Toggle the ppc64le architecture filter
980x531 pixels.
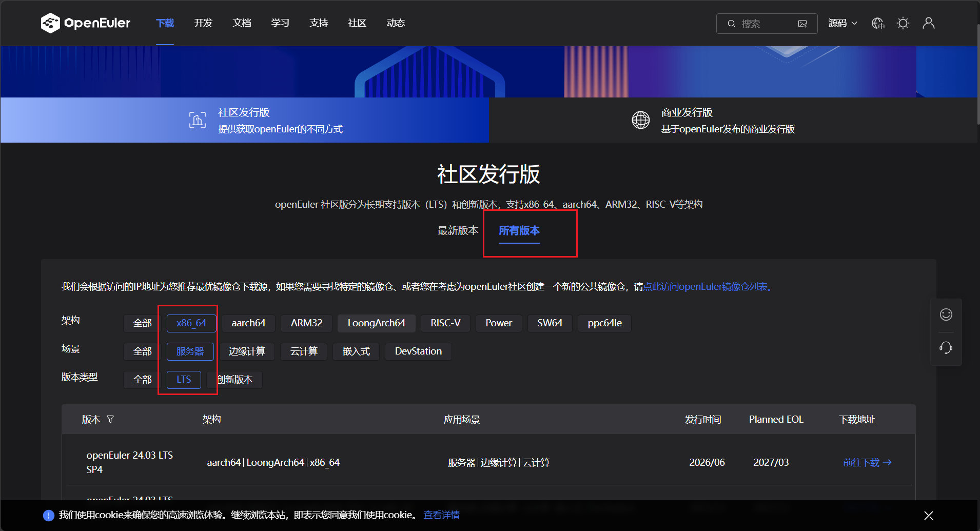coord(605,323)
